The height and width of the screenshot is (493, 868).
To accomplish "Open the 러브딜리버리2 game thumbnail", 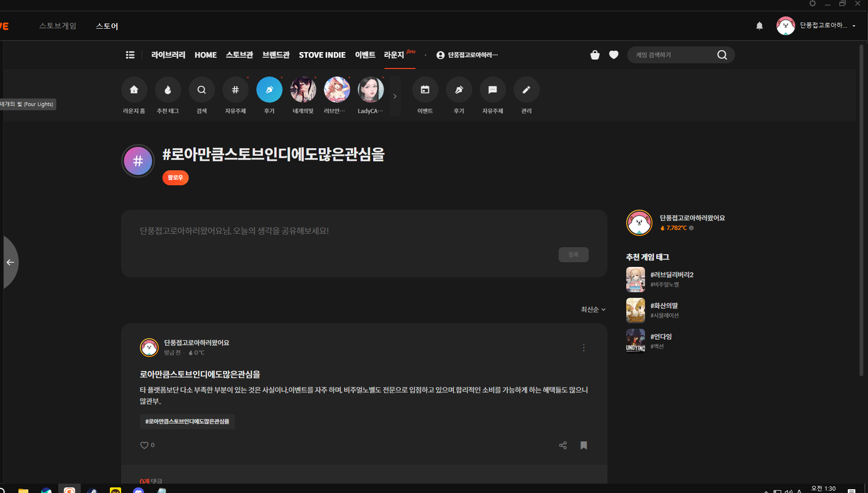I will pyautogui.click(x=636, y=280).
